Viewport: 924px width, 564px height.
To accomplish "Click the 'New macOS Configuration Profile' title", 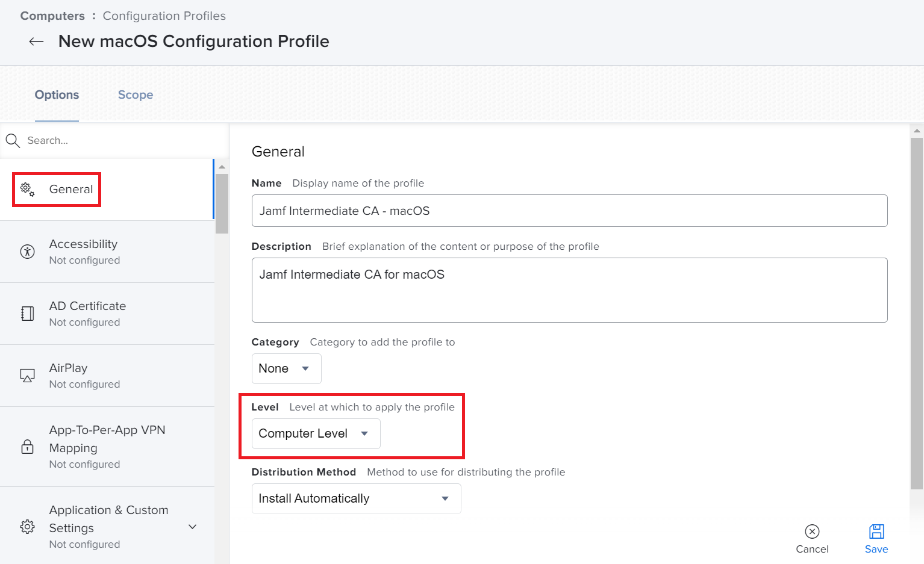I will [x=193, y=42].
